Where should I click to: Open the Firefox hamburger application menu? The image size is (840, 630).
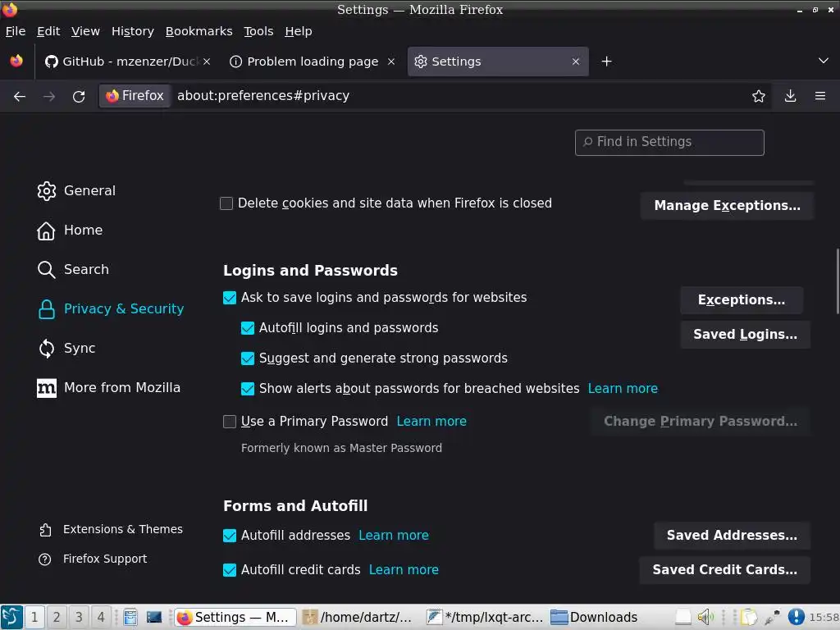click(820, 97)
